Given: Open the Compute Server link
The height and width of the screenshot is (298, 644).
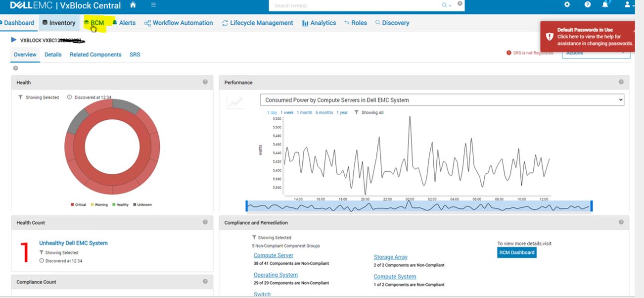Looking at the screenshot, I should [x=273, y=255].
